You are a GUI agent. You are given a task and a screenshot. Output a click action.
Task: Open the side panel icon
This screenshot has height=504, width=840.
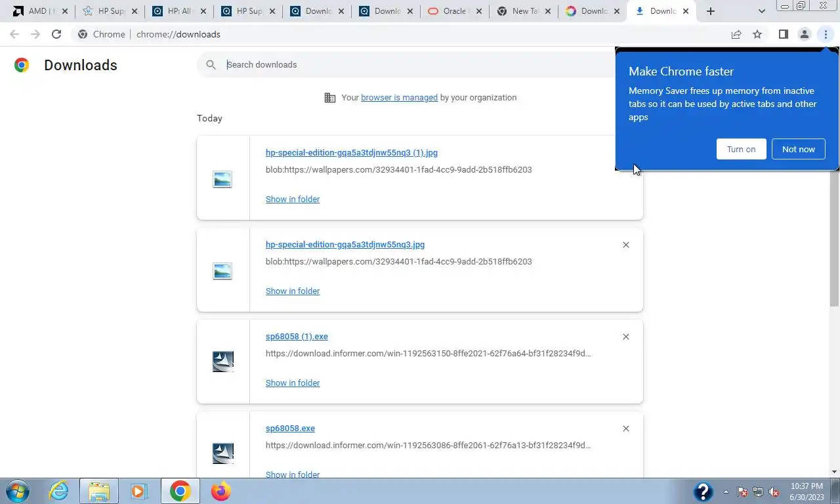point(783,34)
